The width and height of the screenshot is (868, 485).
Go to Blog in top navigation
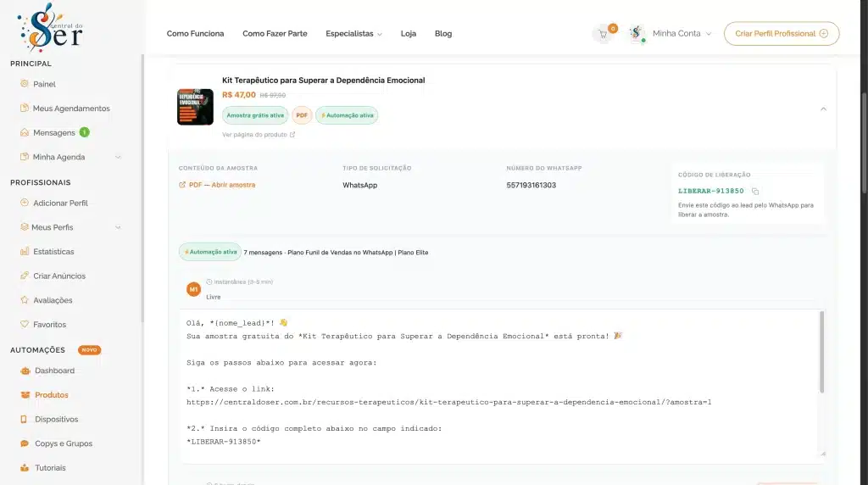point(443,34)
